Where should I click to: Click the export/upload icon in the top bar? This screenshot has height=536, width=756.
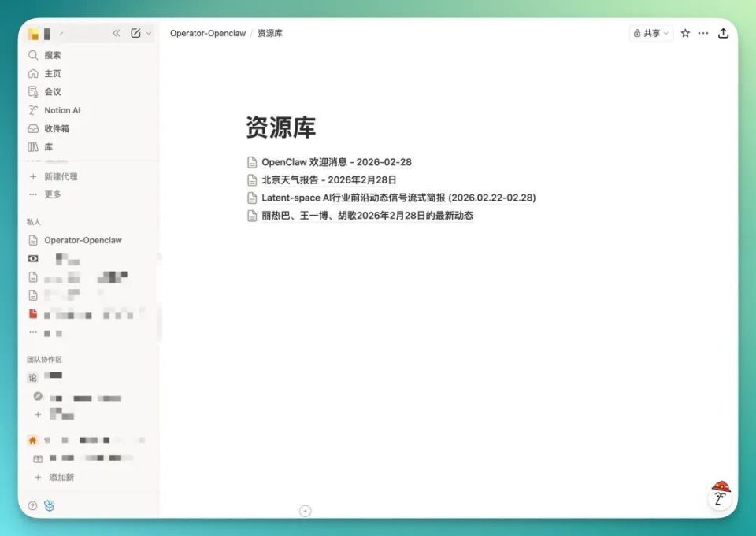click(724, 33)
